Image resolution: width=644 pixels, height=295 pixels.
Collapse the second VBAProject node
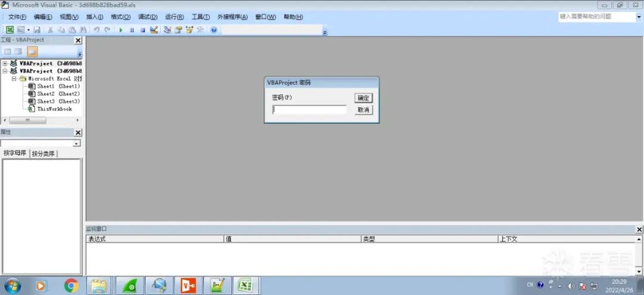coord(5,71)
